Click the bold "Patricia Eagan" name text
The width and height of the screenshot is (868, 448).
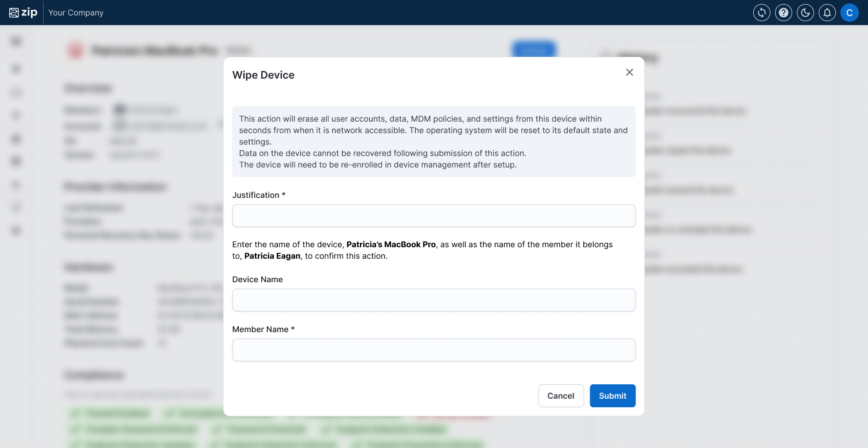click(272, 256)
